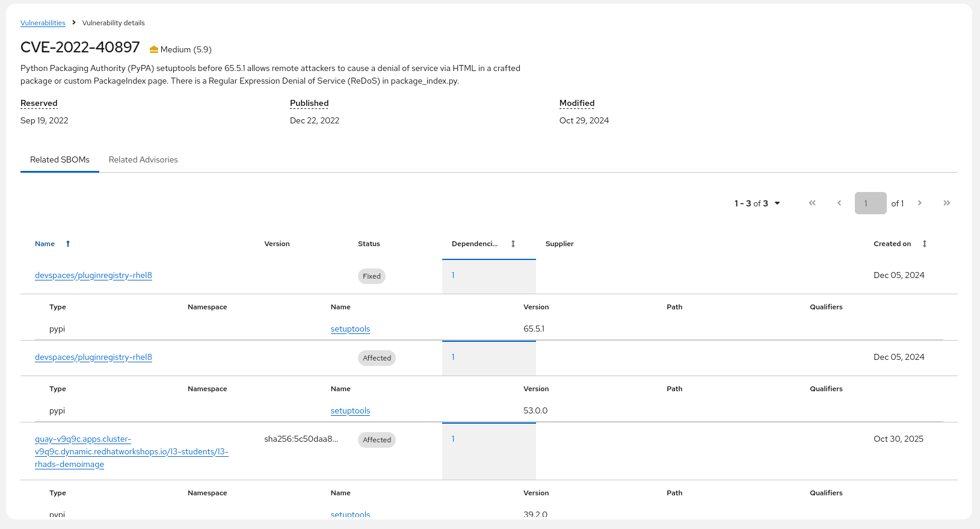Jump to last page of results
The image size is (980, 529).
tap(947, 203)
